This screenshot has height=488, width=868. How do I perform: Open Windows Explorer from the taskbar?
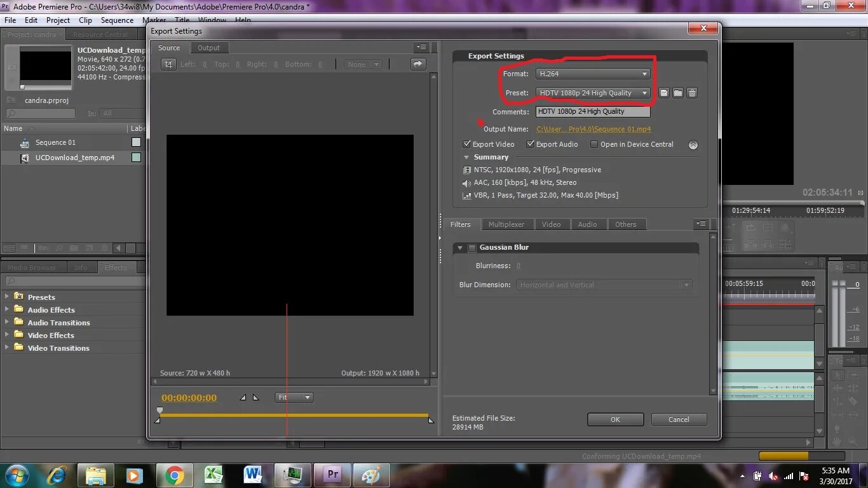96,475
